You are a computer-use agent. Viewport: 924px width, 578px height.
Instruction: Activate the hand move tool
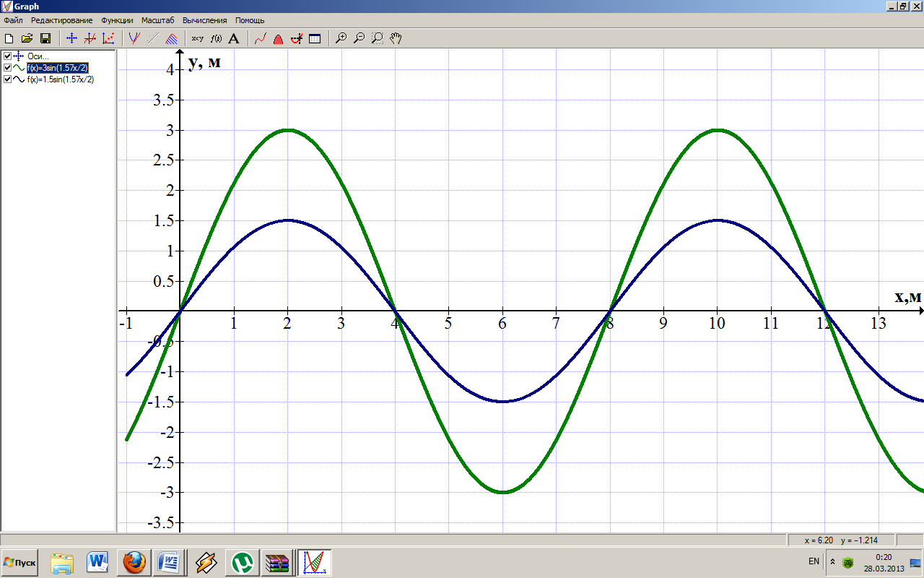coord(395,38)
